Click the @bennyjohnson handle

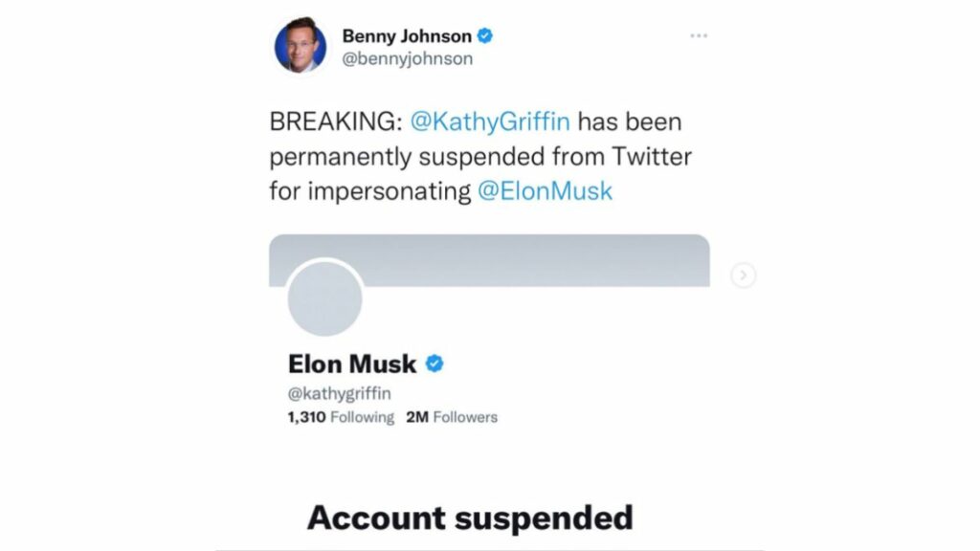point(407,58)
